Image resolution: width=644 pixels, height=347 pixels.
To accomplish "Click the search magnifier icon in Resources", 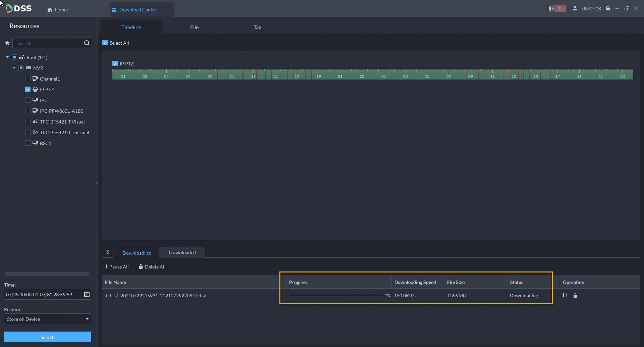I will 87,43.
